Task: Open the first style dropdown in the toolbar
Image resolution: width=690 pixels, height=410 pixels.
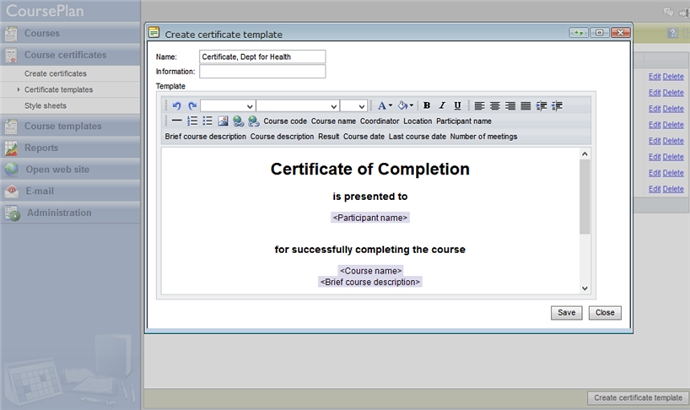Action: [x=228, y=106]
